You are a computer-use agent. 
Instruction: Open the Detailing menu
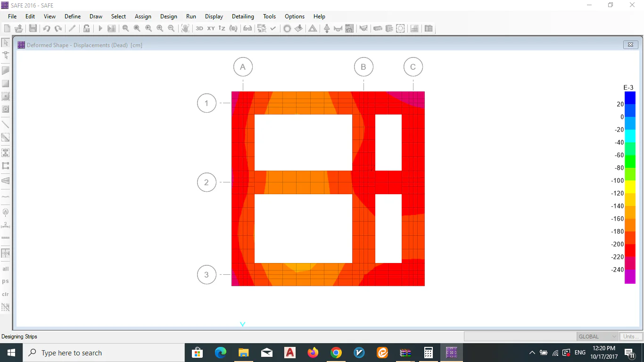pos(243,16)
